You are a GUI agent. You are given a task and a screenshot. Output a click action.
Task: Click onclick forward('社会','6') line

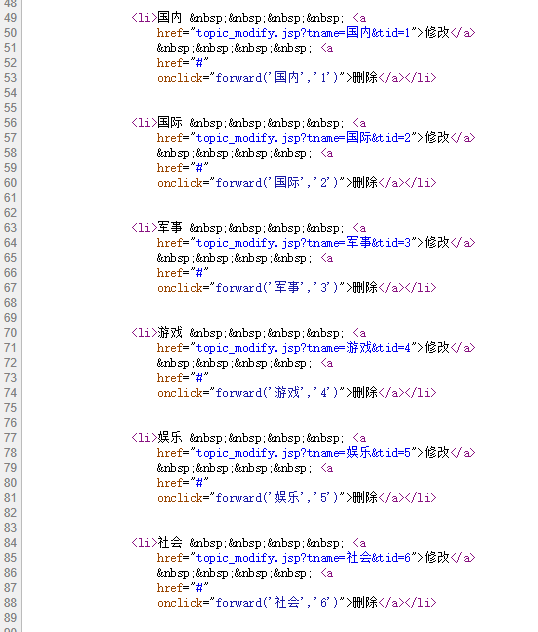pyautogui.click(x=297, y=603)
